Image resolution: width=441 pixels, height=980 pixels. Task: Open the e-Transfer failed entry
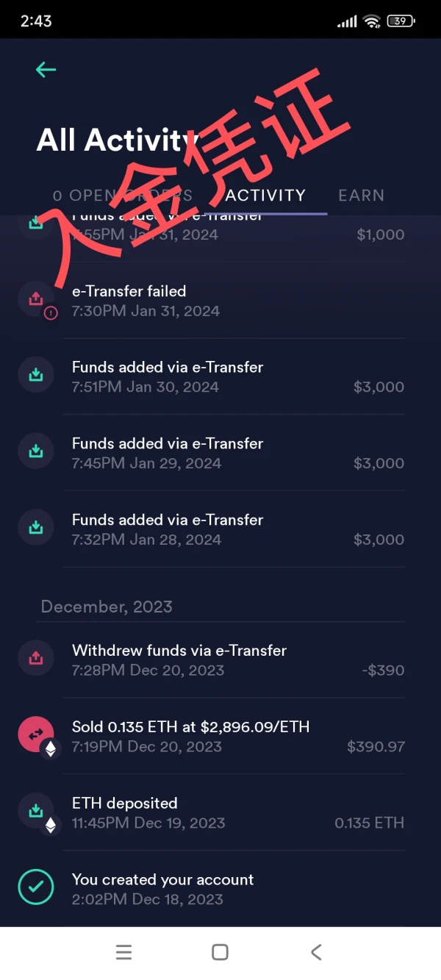coord(220,301)
